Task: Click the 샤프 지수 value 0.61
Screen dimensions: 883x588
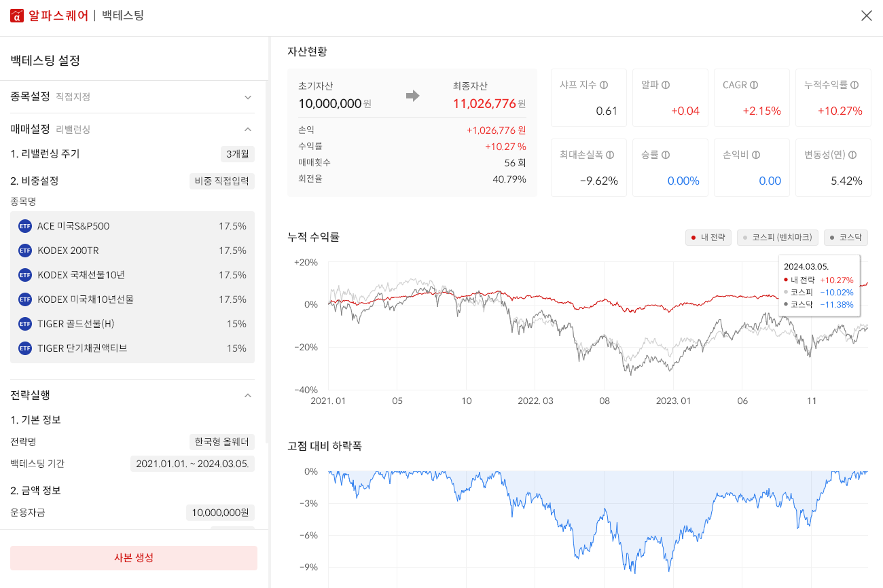Action: coord(607,111)
